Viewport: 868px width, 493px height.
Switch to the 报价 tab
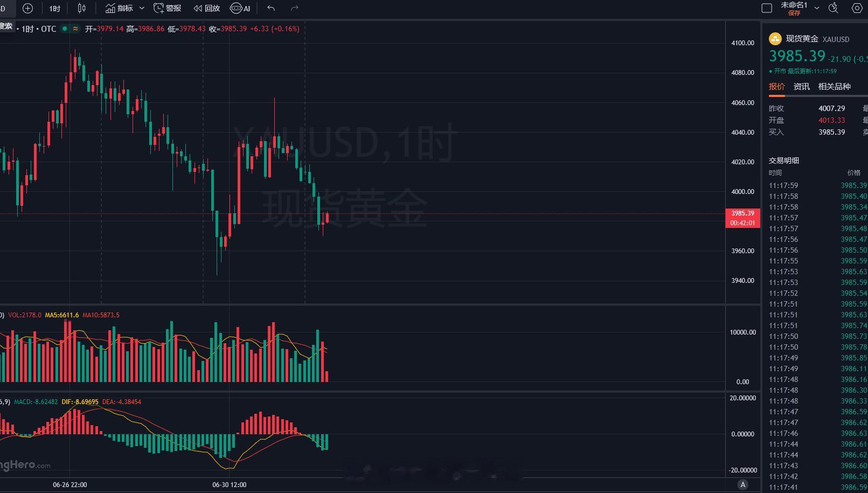(x=777, y=86)
